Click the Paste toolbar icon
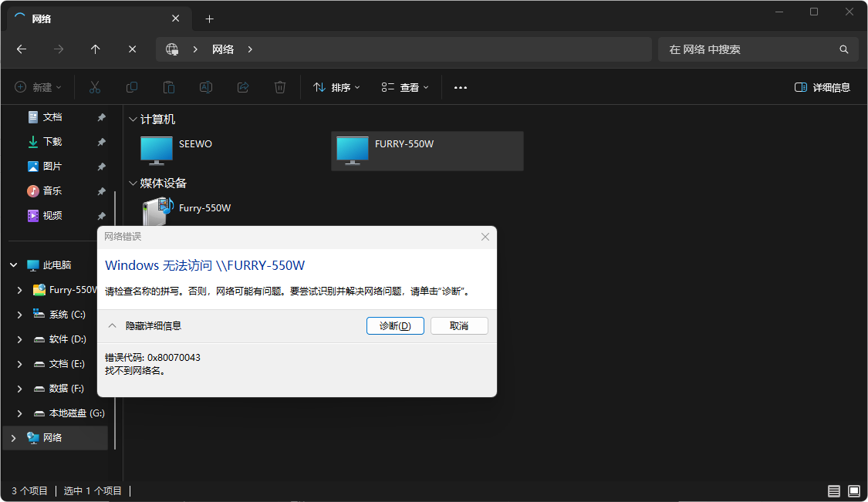 pyautogui.click(x=169, y=87)
